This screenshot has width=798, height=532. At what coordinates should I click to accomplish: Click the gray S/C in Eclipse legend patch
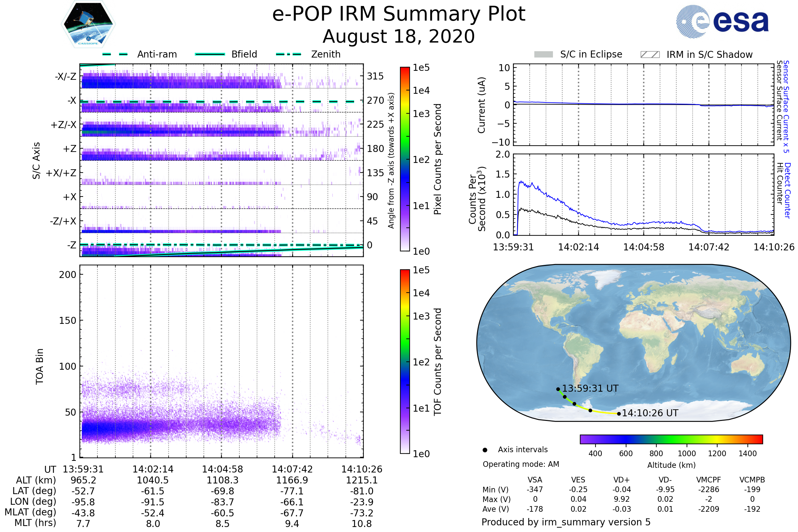tap(543, 55)
